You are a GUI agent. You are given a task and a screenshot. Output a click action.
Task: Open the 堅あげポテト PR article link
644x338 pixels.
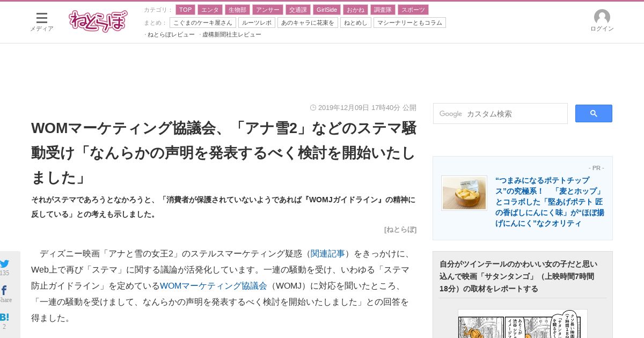click(550, 202)
